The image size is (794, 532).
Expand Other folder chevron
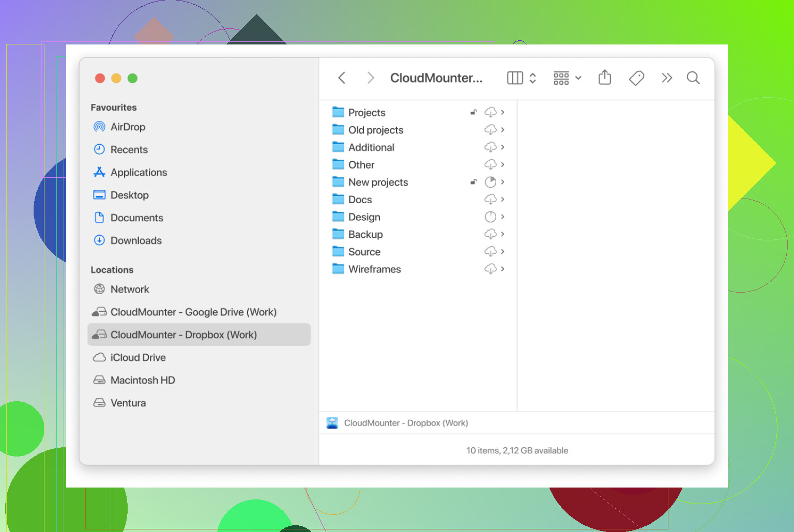pos(502,164)
